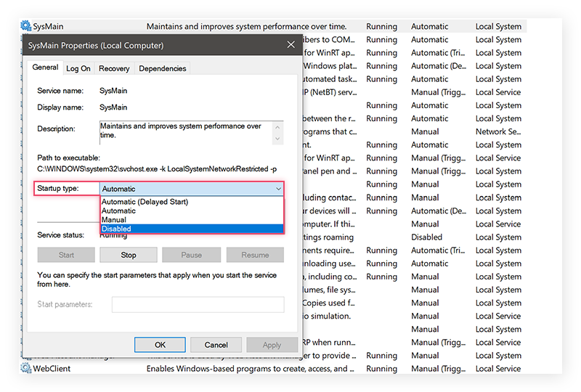Click the WebClient service gear icon
Viewport: 581px width, 392px height.
(x=25, y=368)
